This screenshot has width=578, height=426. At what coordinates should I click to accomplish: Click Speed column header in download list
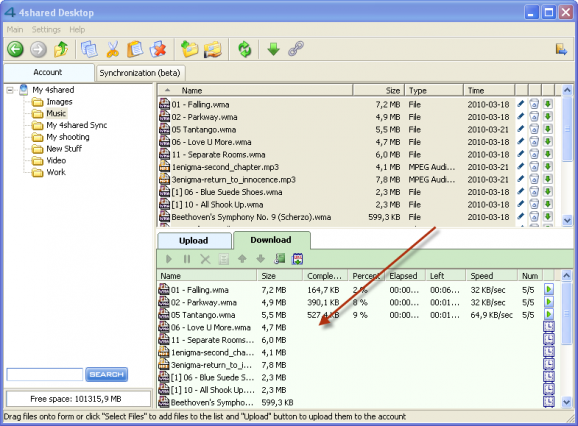[492, 276]
